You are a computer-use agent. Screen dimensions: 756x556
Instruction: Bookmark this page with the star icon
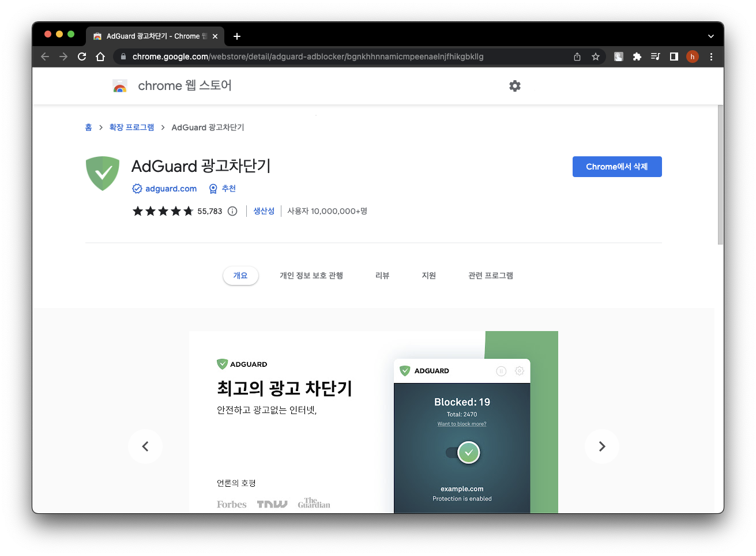coord(596,57)
